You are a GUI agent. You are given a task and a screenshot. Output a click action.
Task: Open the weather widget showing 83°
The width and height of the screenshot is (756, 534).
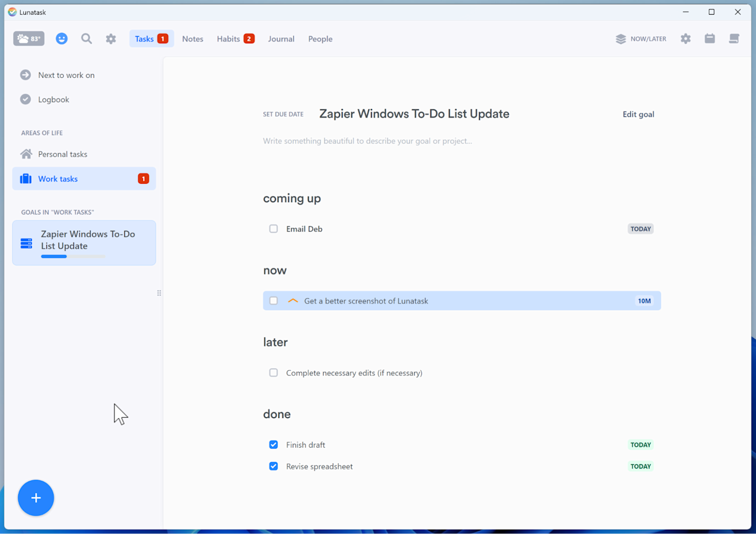point(29,39)
